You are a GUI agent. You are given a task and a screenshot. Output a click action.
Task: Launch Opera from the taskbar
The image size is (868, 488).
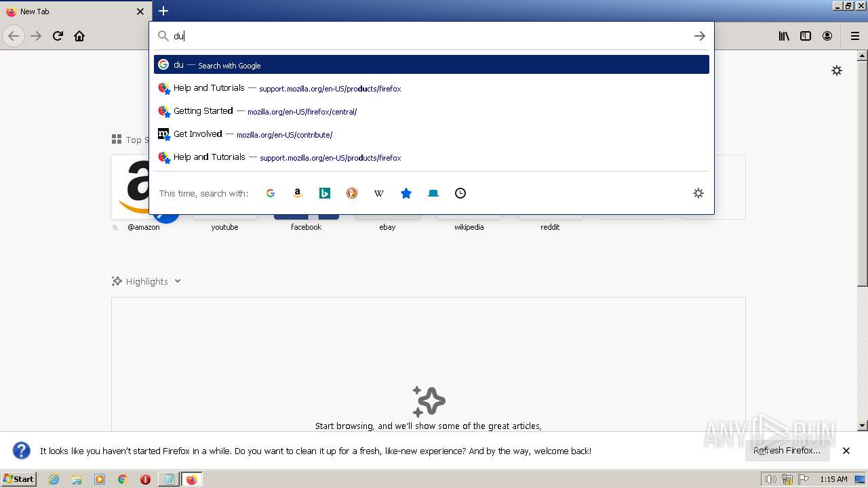click(x=145, y=479)
